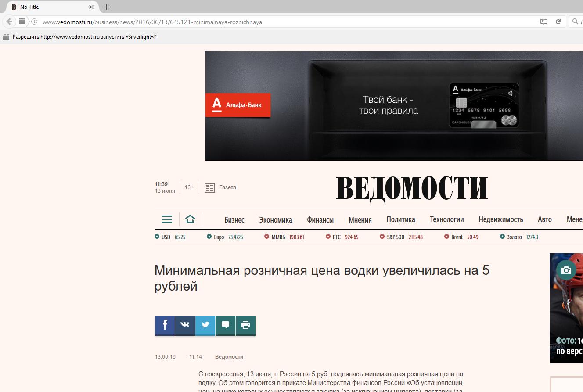583x392 pixels.
Task: Open the hamburger menu on Vedomosti
Action: (167, 219)
